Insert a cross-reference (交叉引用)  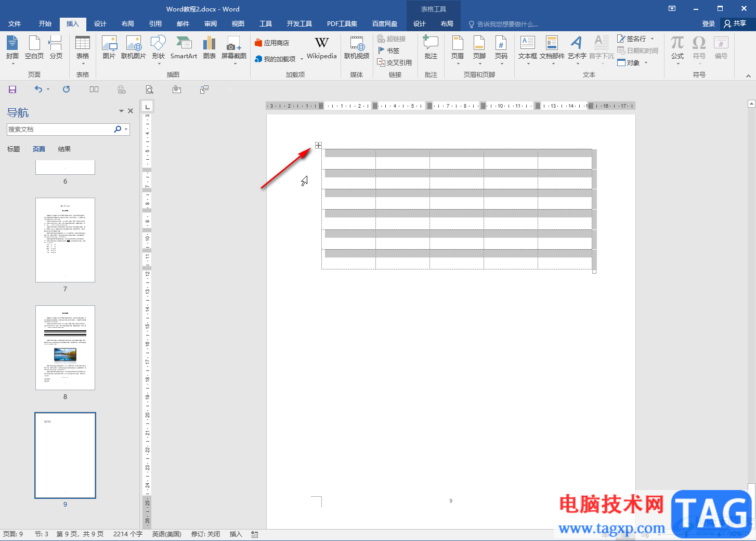(395, 62)
